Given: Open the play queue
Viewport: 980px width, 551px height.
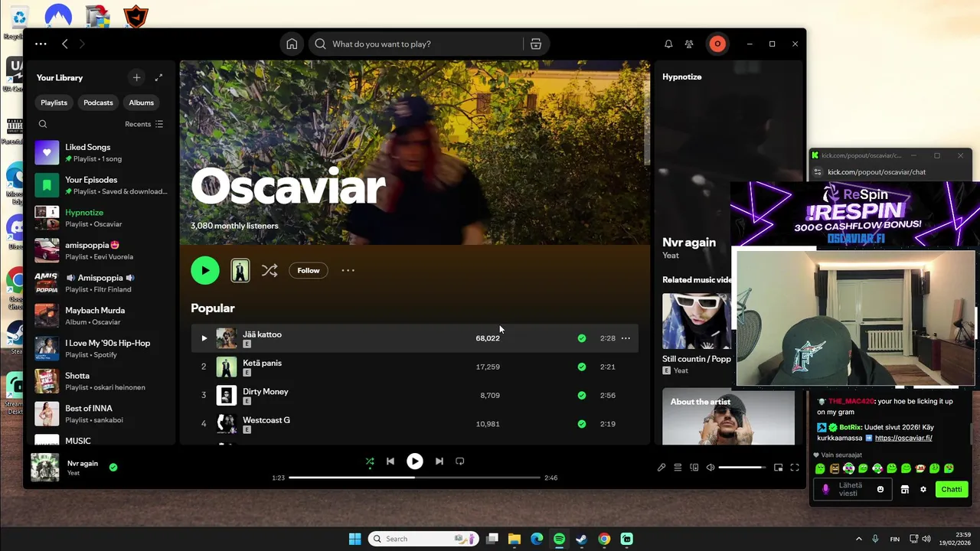Looking at the screenshot, I should click(x=678, y=468).
